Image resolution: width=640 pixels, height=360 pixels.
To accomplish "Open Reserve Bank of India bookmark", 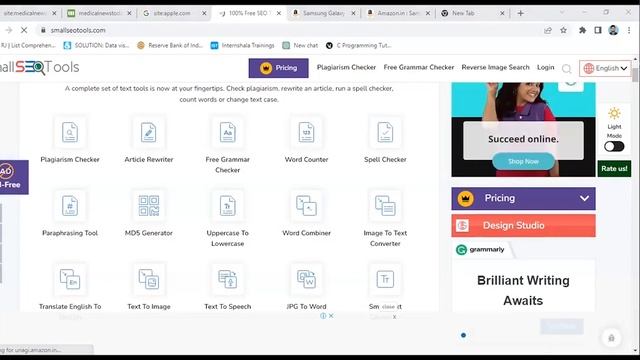I will click(170, 45).
